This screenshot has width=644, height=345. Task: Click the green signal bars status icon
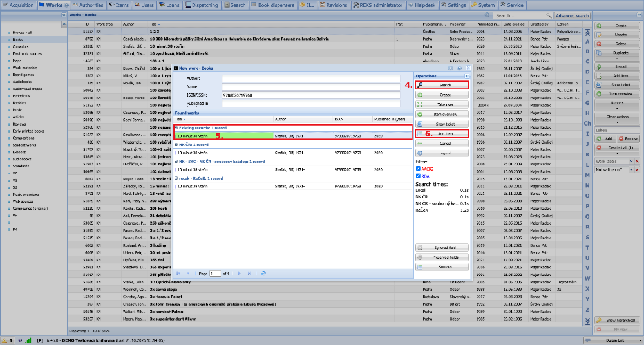(x=28, y=340)
